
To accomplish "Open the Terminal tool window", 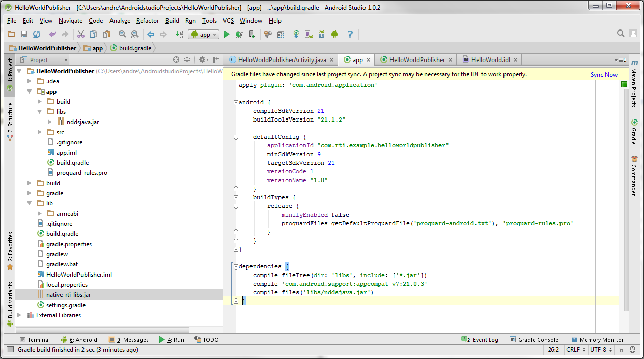I will click(35, 340).
